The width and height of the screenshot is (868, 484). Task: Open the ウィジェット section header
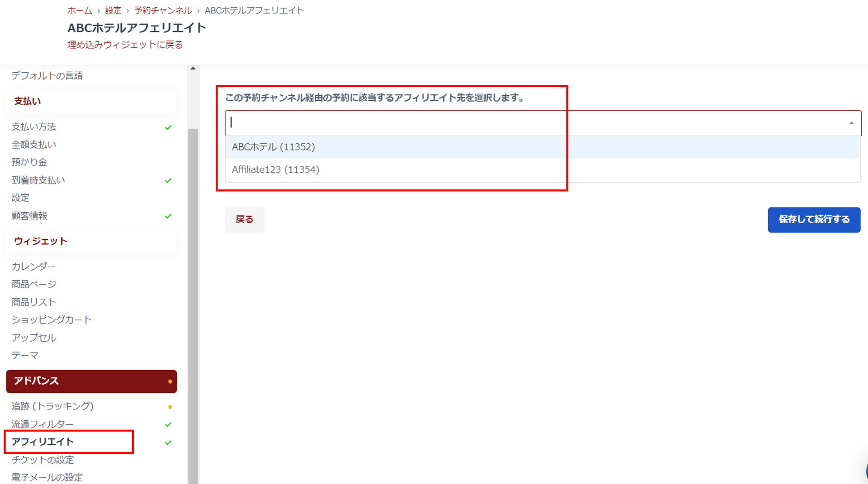click(91, 241)
